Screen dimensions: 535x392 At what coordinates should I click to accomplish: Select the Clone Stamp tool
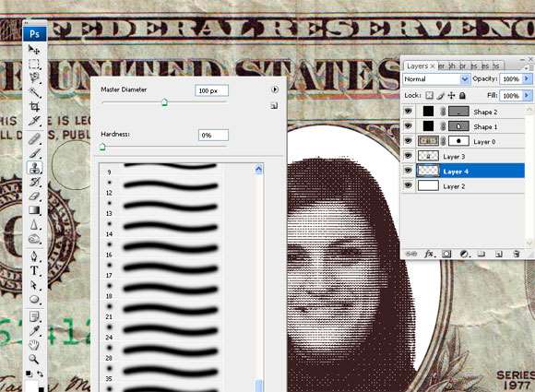34,168
